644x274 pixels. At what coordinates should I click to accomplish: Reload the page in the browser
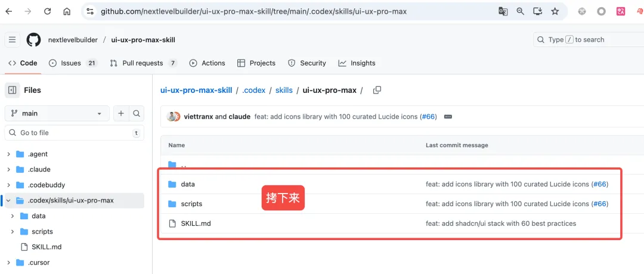pyautogui.click(x=48, y=11)
